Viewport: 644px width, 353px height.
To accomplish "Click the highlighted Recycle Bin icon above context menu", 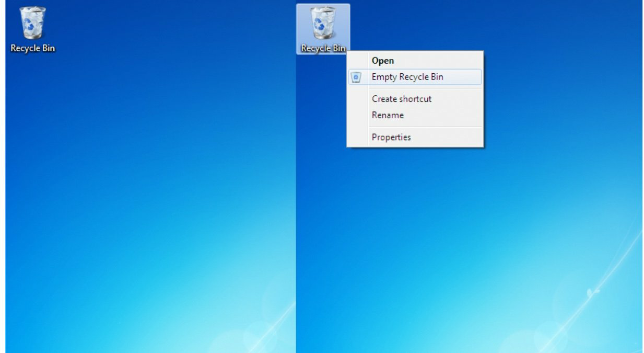I will pos(323,23).
